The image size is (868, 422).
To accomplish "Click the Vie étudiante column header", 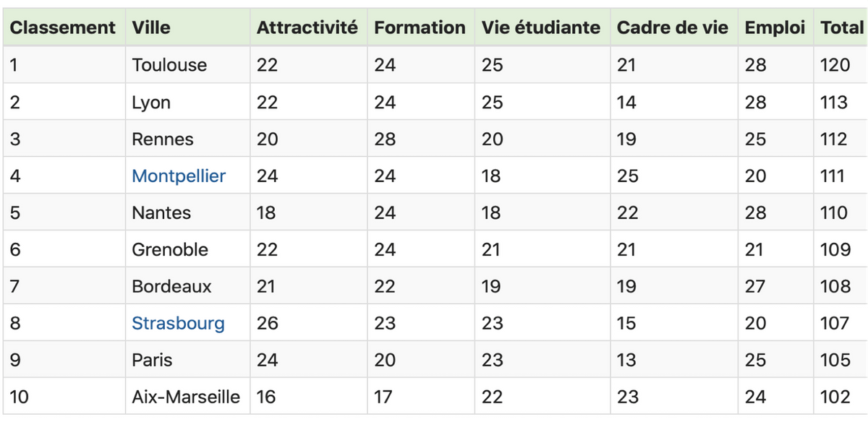I will pos(542,27).
